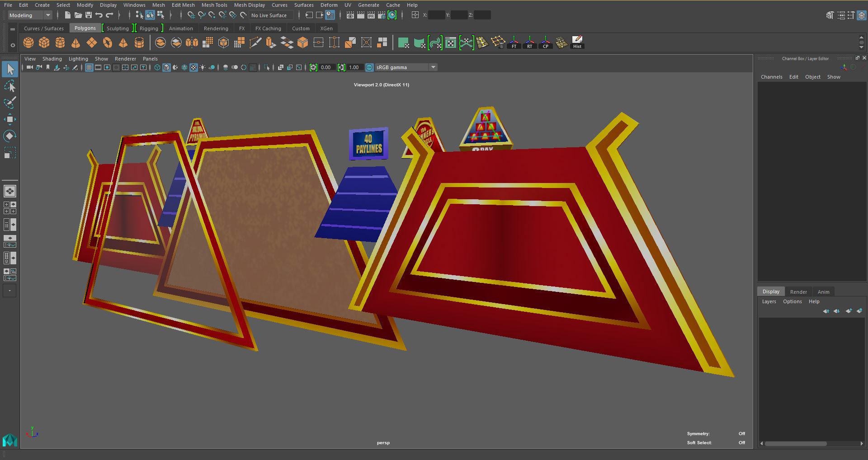Click the viewport exposure value 0.00 field

(x=326, y=67)
